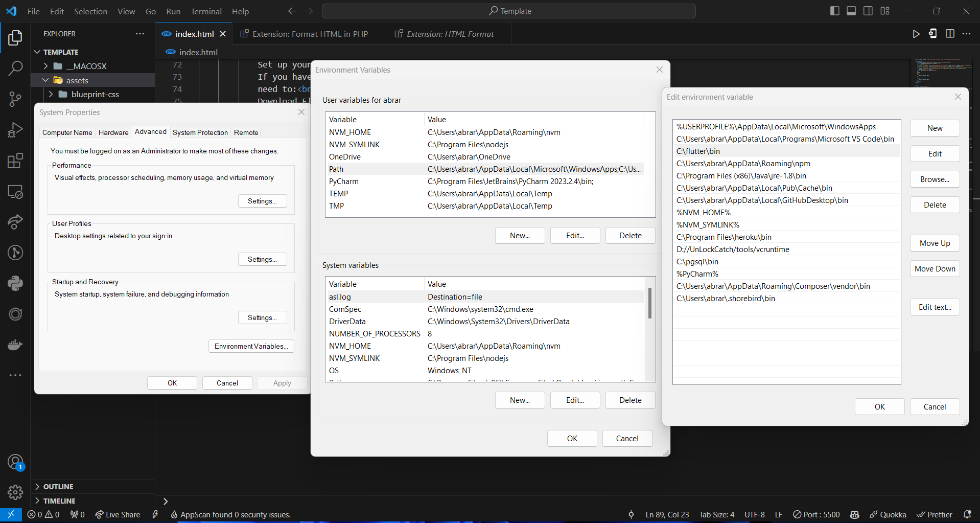Toggle the secondary side bar layout icon

coord(868,11)
